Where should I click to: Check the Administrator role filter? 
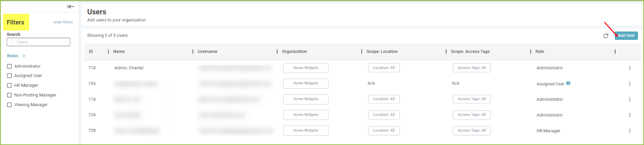[9, 66]
